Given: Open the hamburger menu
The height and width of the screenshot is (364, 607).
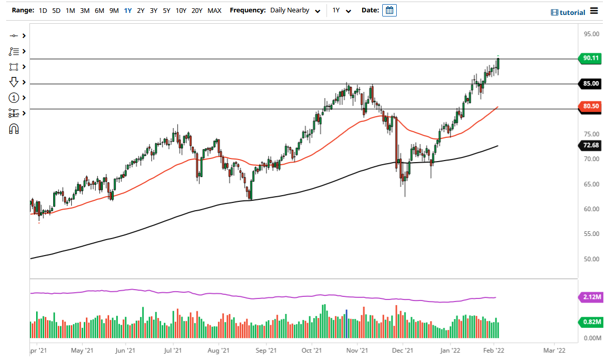Looking at the screenshot, I should 594,11.
